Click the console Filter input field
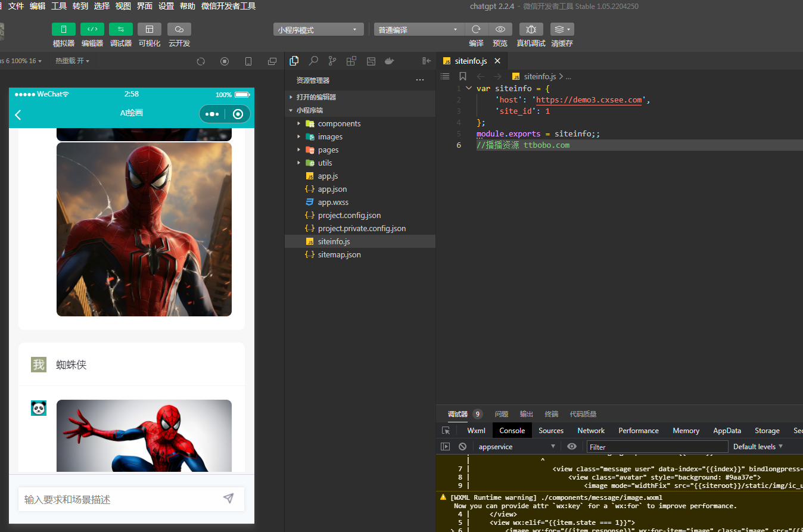The image size is (803, 532). point(657,447)
